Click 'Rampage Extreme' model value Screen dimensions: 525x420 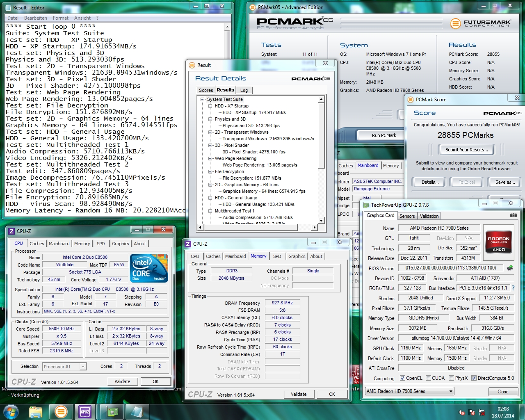(372, 189)
